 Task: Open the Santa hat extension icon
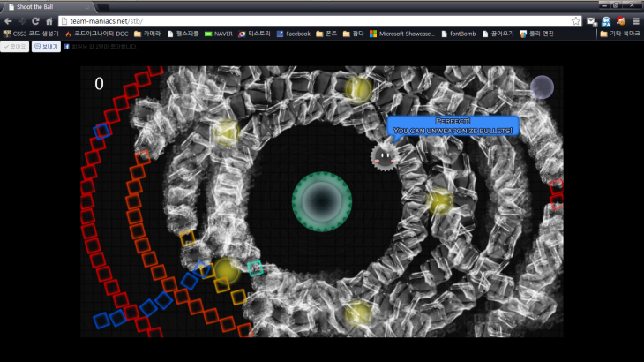(621, 20)
